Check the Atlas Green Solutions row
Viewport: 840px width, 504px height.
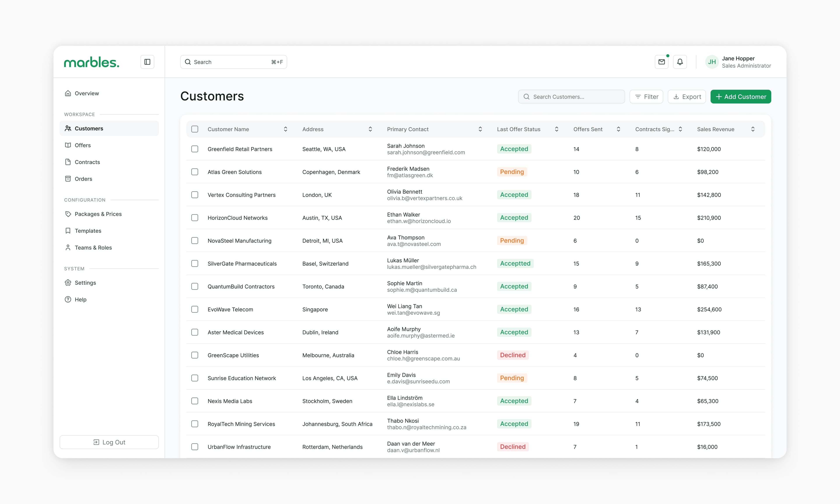[194, 172]
